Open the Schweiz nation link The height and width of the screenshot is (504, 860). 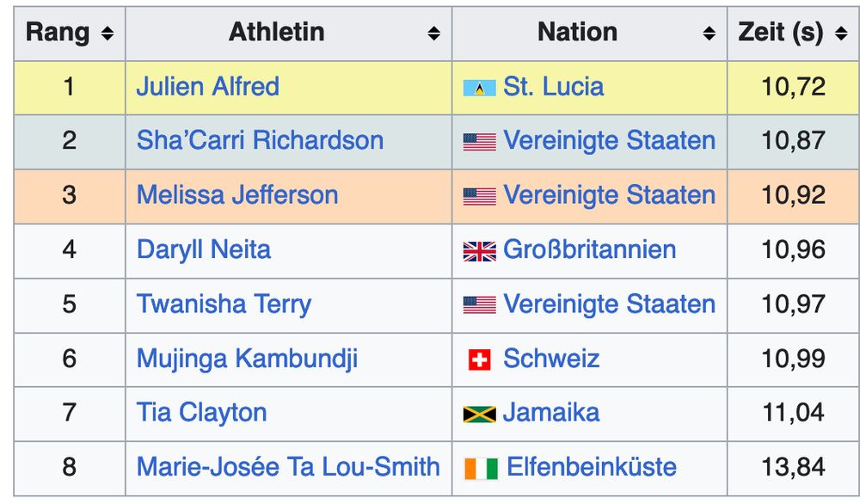click(x=551, y=359)
